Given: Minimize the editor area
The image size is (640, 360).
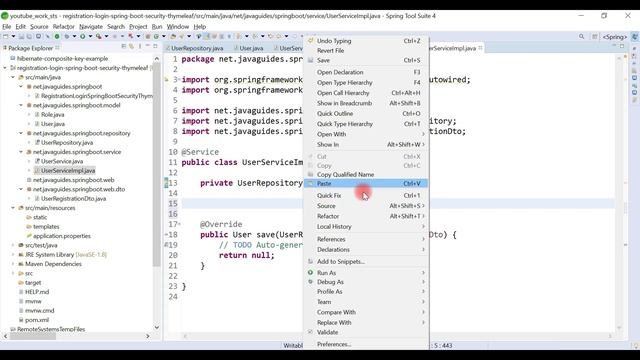Looking at the screenshot, I should pos(614,46).
